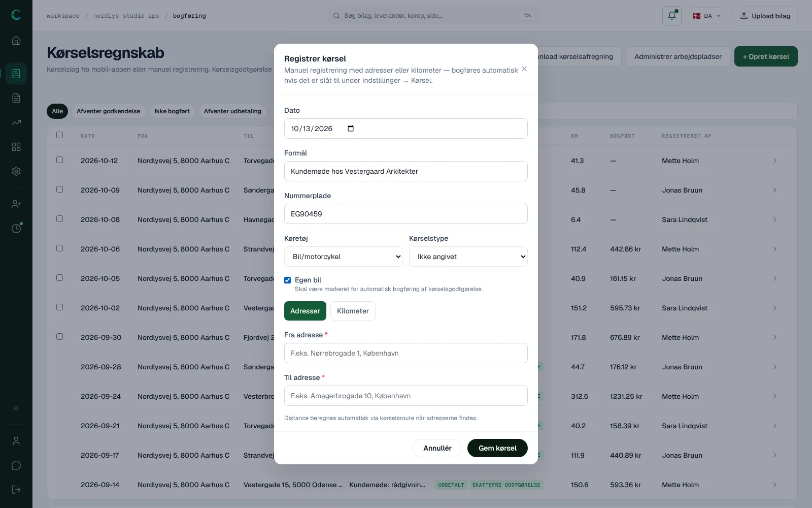The height and width of the screenshot is (508, 812).
Task: Open the documents icon in sidebar
Action: click(x=16, y=98)
